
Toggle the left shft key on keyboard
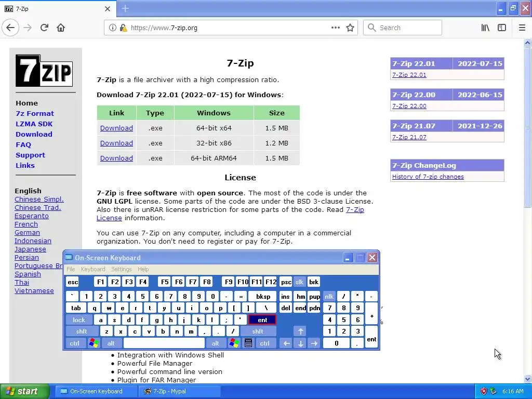pyautogui.click(x=82, y=331)
